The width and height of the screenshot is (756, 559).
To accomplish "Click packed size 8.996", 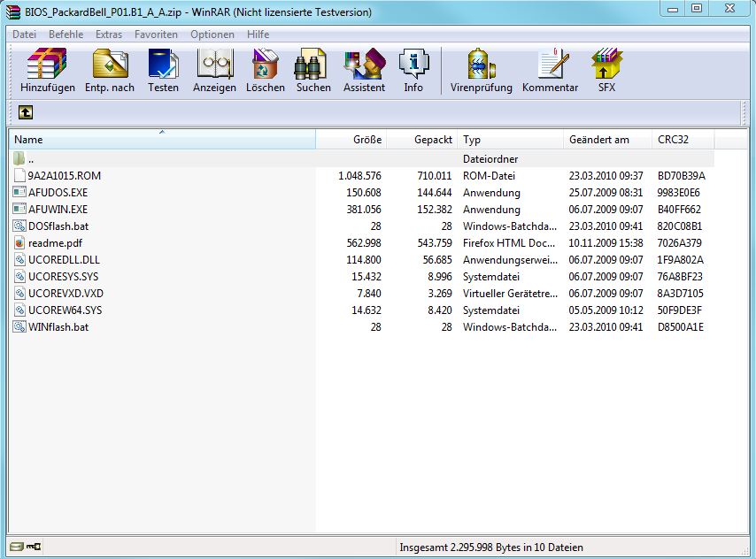I will coord(440,277).
